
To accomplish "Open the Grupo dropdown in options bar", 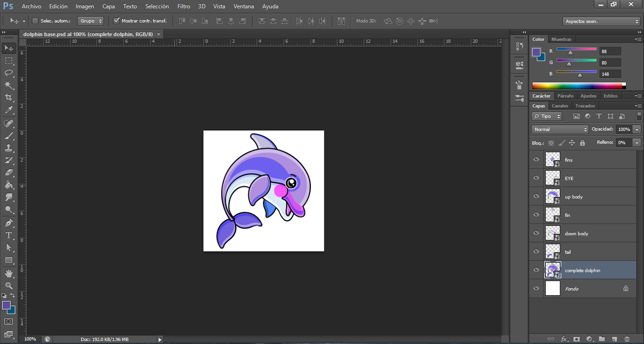I will pyautogui.click(x=91, y=21).
